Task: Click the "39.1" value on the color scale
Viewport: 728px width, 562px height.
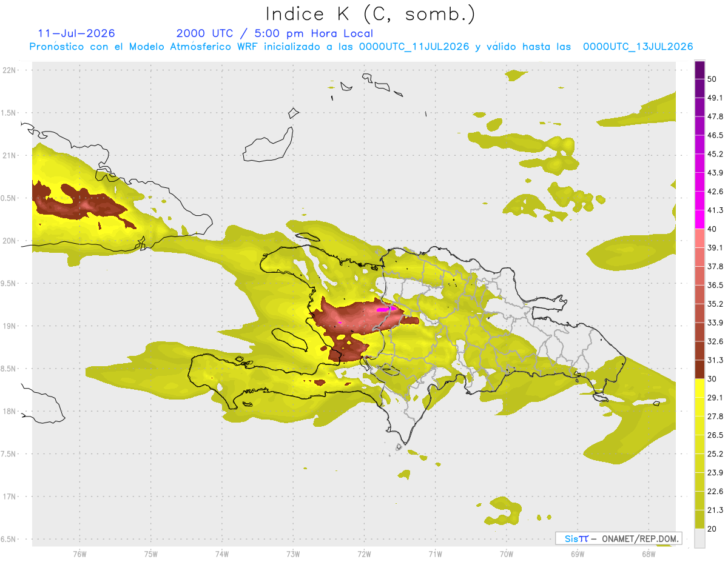Action: (716, 247)
